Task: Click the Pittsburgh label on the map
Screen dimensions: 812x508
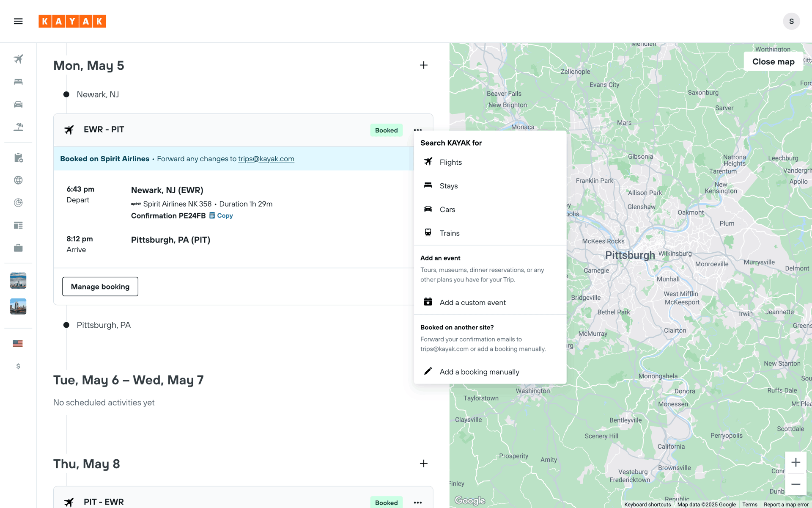Action: pyautogui.click(x=630, y=255)
